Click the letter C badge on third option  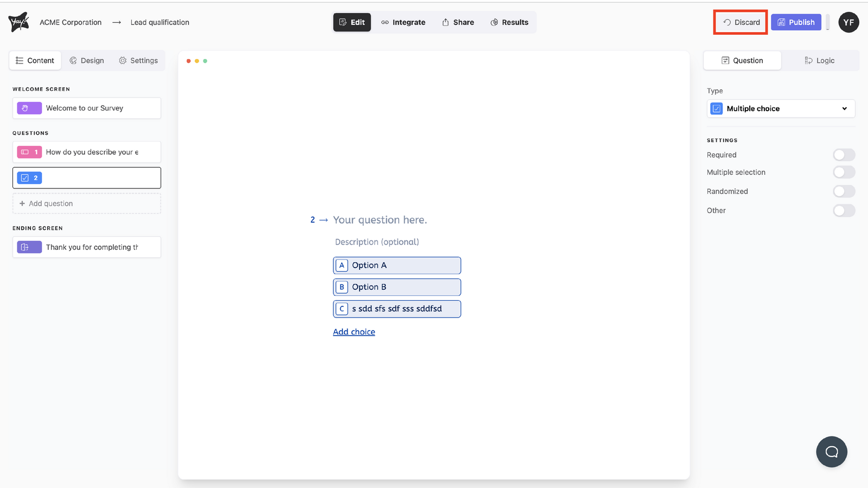342,309
